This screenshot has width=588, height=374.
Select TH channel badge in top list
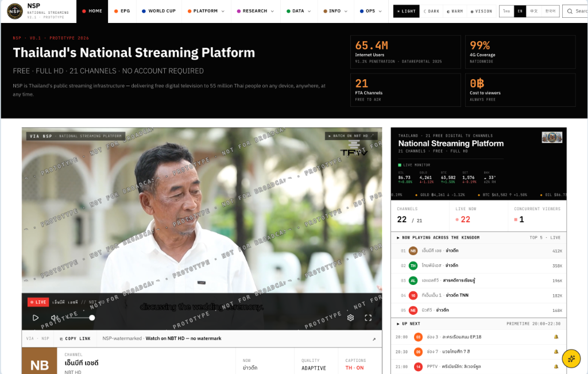point(413,265)
